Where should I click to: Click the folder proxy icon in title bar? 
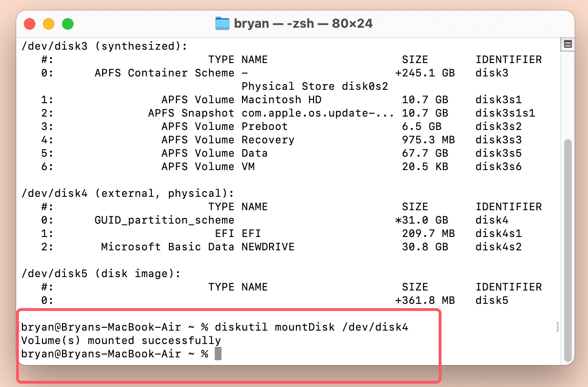[x=222, y=23]
